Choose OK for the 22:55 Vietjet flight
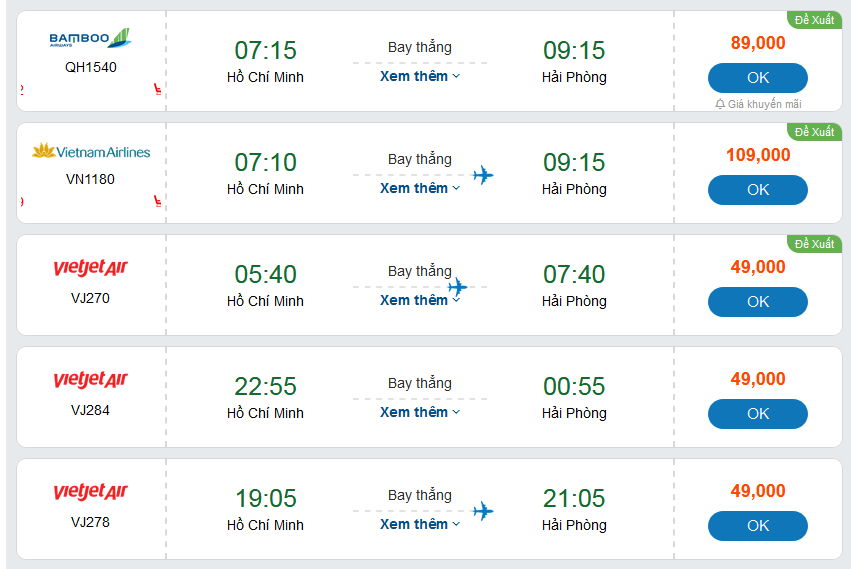The image size is (851, 569). click(x=757, y=414)
